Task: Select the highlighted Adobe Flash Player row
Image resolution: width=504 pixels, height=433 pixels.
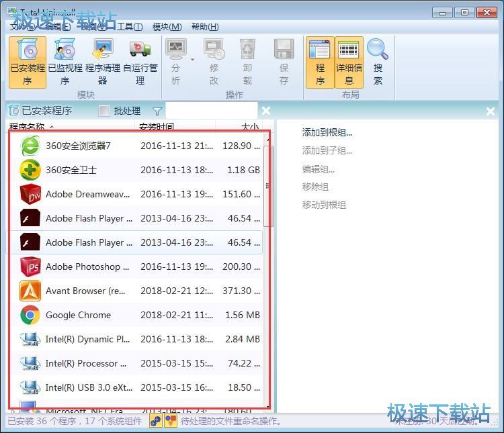Action: [135, 242]
